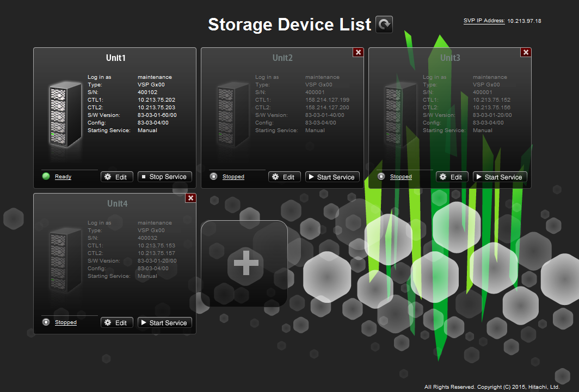This screenshot has height=392, width=579.
Task: Click the Unit1 title
Action: coord(116,58)
